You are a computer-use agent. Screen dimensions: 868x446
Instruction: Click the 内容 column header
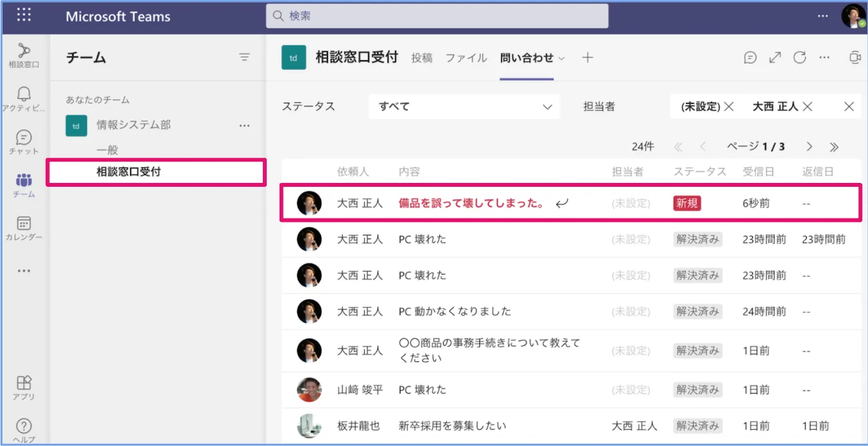(409, 172)
